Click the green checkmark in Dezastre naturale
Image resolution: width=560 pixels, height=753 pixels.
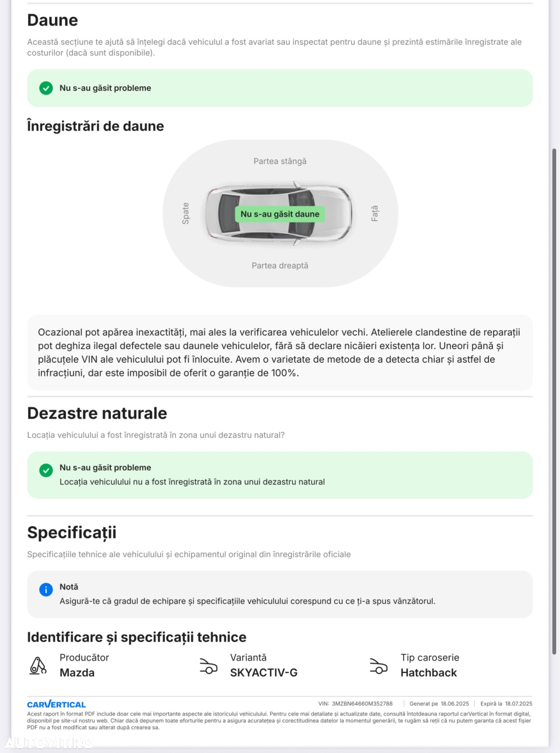point(46,470)
